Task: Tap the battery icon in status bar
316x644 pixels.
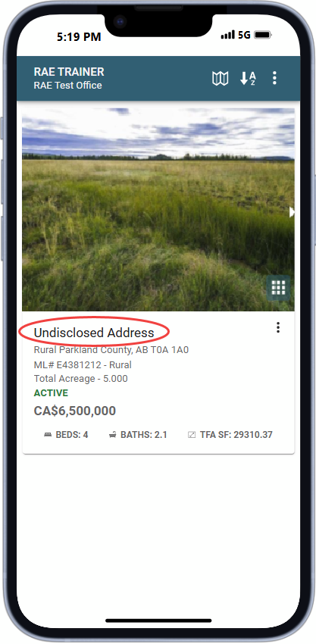Action: pyautogui.click(x=263, y=36)
